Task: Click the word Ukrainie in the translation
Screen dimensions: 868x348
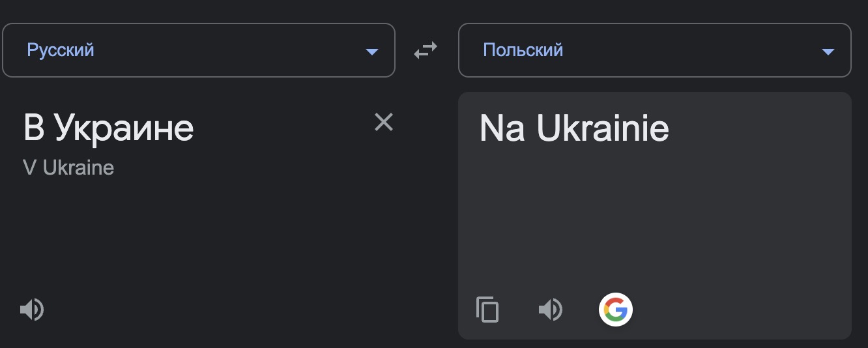Action: coord(603,128)
